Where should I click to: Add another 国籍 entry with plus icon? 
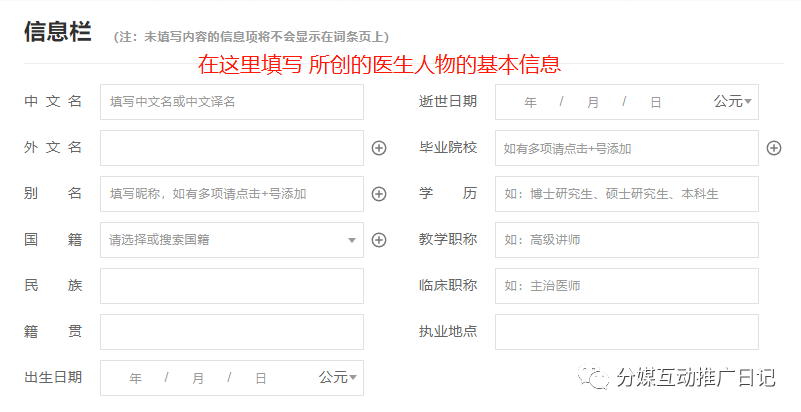click(379, 240)
